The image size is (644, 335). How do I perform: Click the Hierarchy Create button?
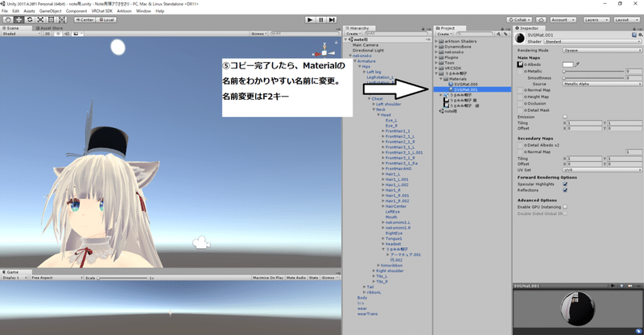(x=353, y=34)
